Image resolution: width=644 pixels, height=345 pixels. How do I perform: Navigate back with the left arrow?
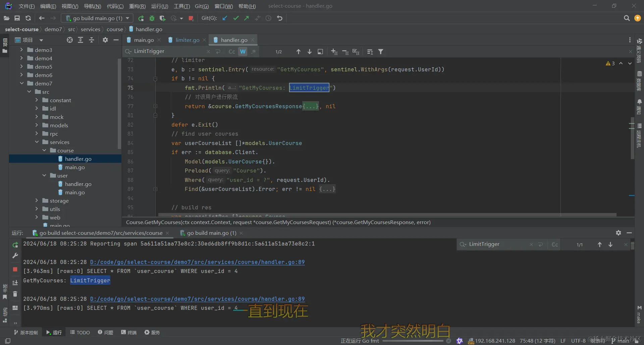click(42, 18)
